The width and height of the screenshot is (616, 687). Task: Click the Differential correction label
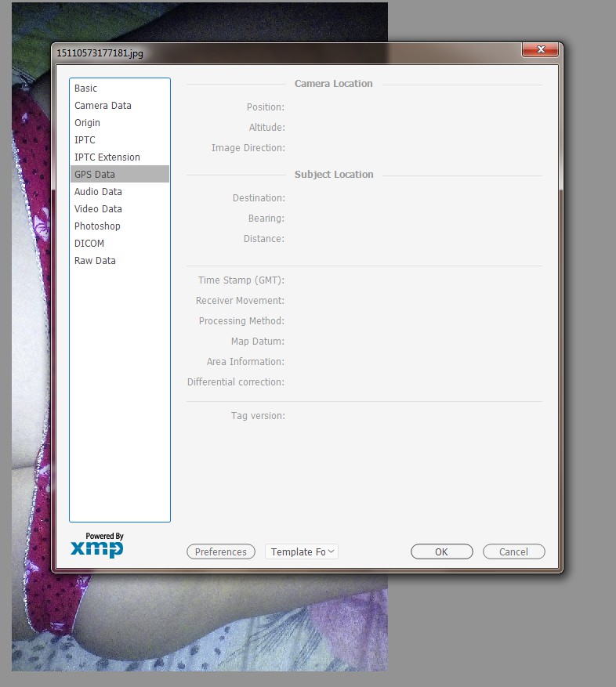(236, 381)
